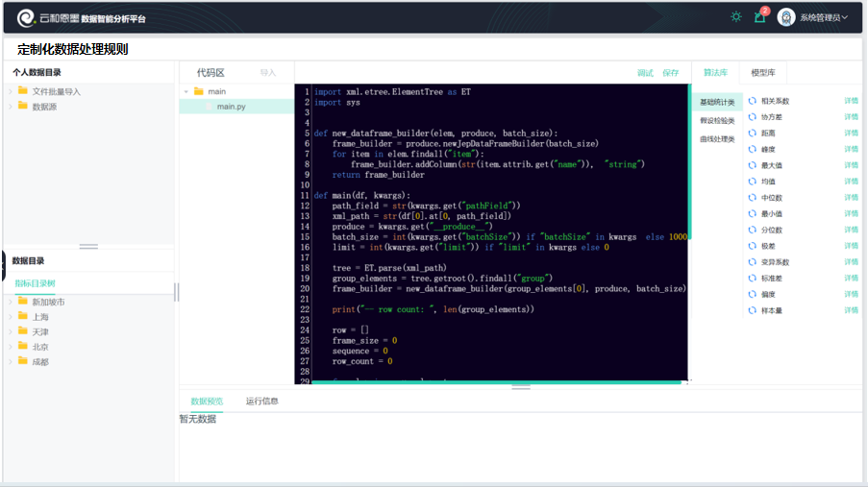Select the 北京 tree item label
This screenshot has height=487, width=868.
[40, 347]
